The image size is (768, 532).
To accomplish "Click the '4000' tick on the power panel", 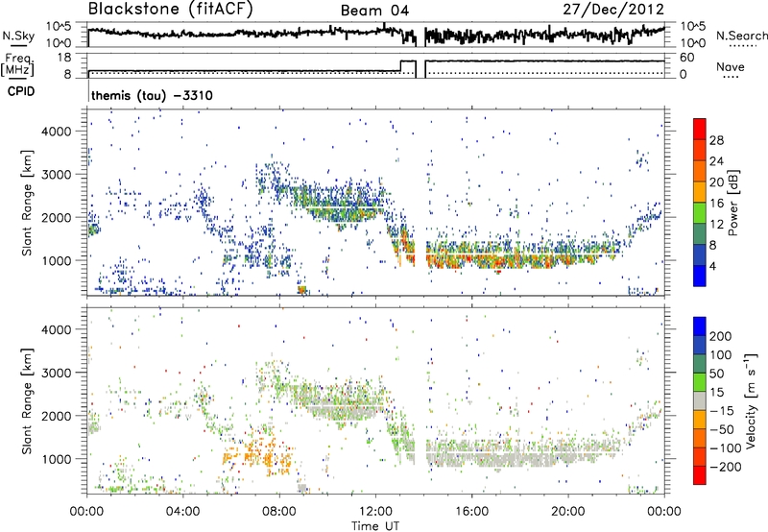I will tap(57, 132).
